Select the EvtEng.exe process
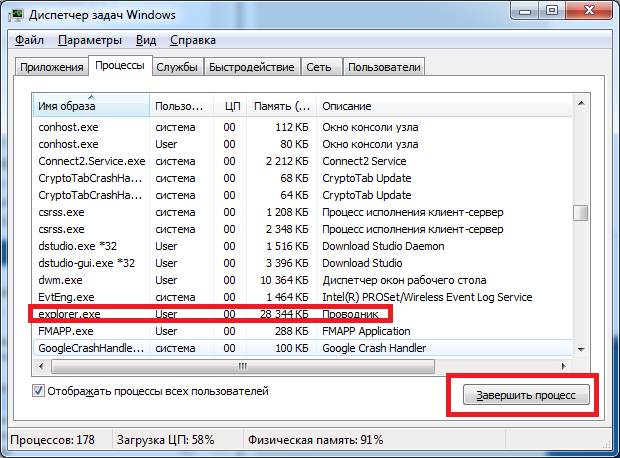 (303, 297)
